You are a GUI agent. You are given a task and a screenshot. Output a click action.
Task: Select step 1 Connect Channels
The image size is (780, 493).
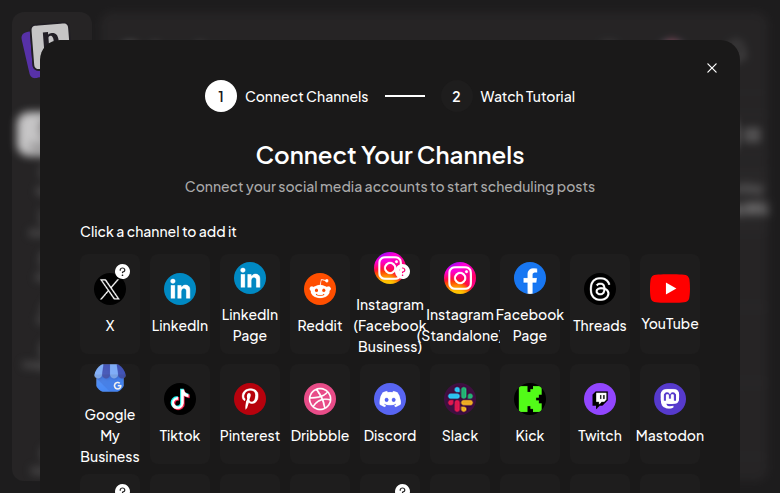point(287,97)
